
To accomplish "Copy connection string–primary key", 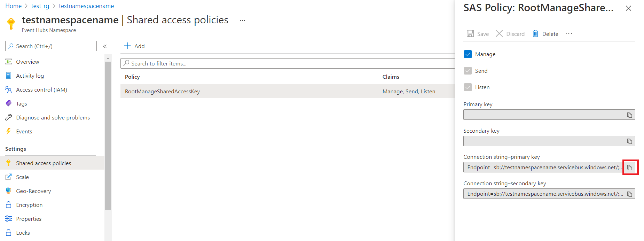I will [629, 168].
